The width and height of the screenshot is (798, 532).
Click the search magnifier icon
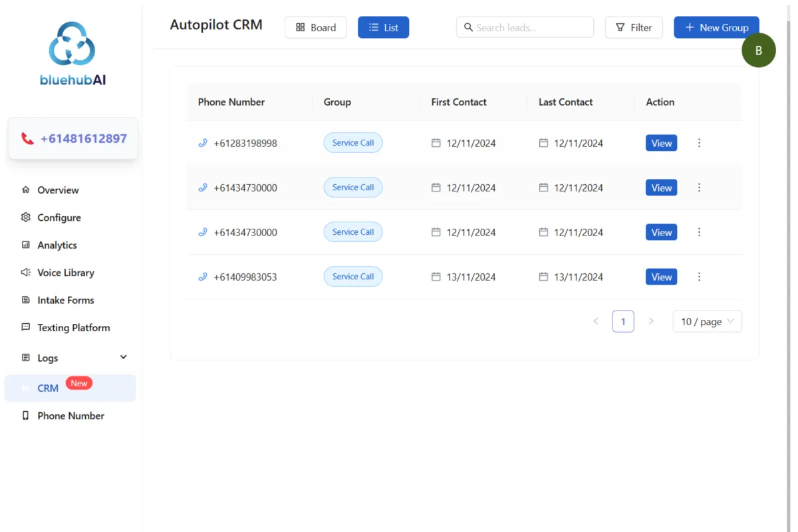point(468,27)
